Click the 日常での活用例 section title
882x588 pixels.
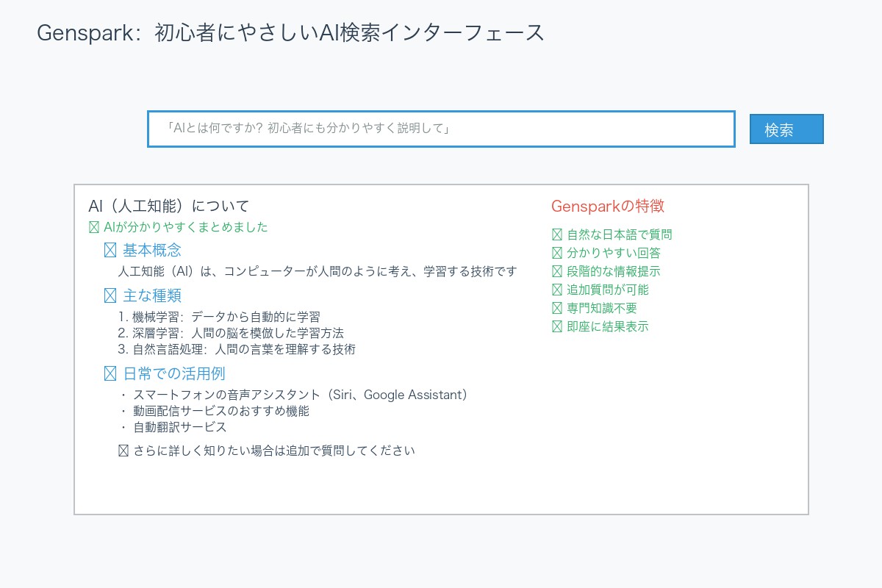pos(174,374)
